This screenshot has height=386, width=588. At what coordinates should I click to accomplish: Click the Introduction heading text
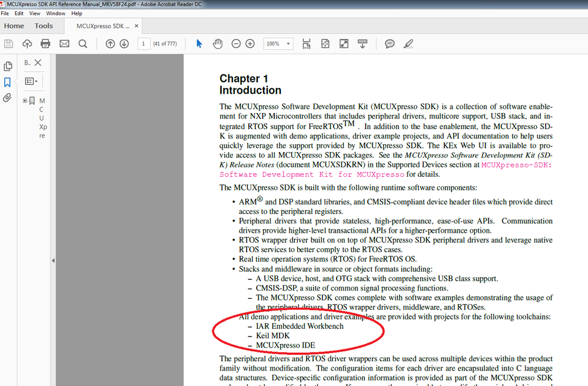251,91
